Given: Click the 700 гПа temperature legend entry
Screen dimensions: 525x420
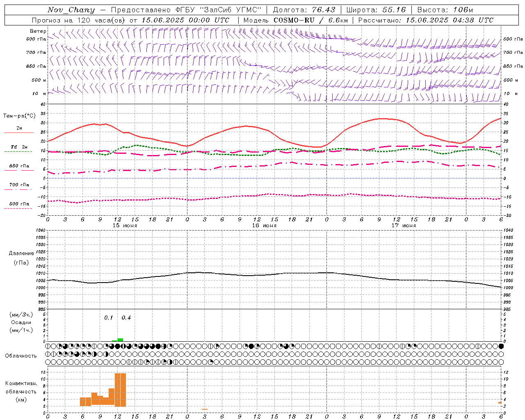Looking at the screenshot, I should click(19, 187).
